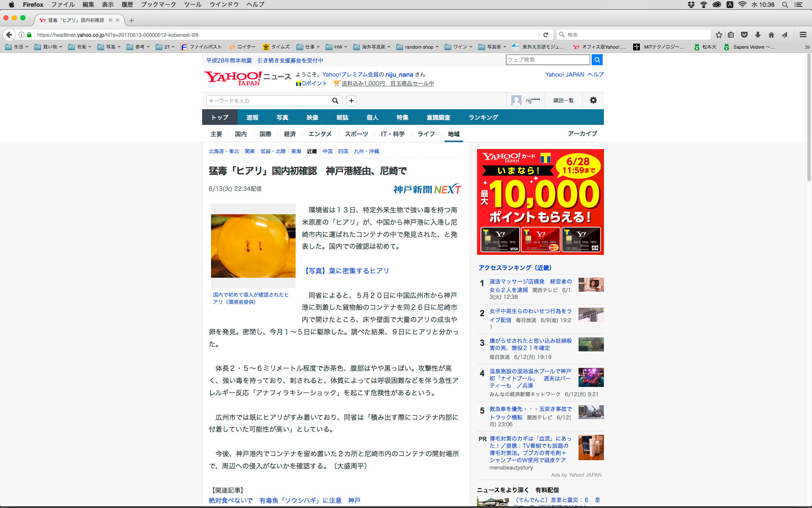Click the Firefox back arrow button
The height and width of the screenshot is (508, 812).
click(9, 35)
